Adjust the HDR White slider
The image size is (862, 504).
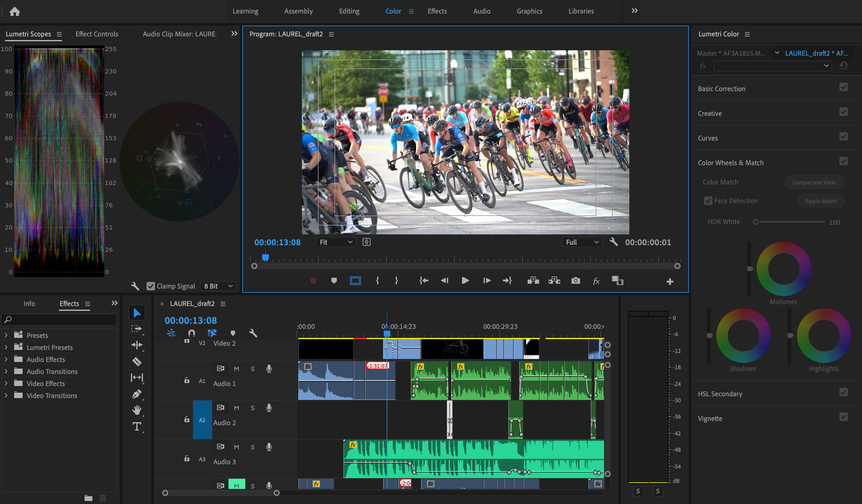click(755, 222)
